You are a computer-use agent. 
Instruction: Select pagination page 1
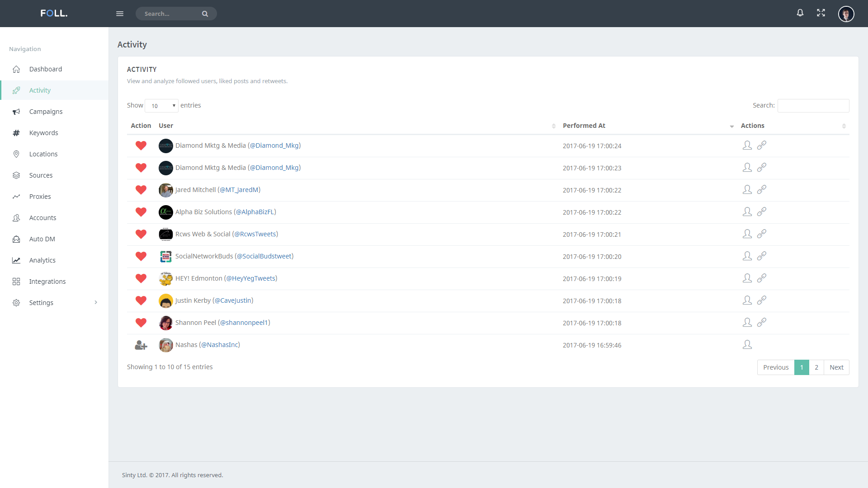(802, 367)
